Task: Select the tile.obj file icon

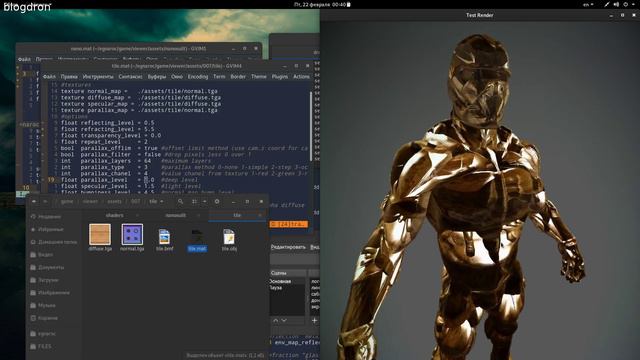Action: coord(229,237)
